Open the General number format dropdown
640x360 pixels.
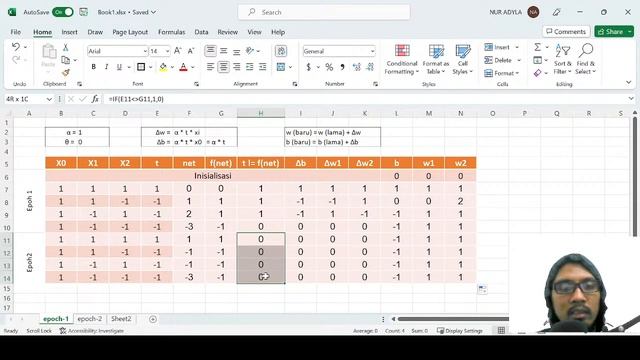372,51
